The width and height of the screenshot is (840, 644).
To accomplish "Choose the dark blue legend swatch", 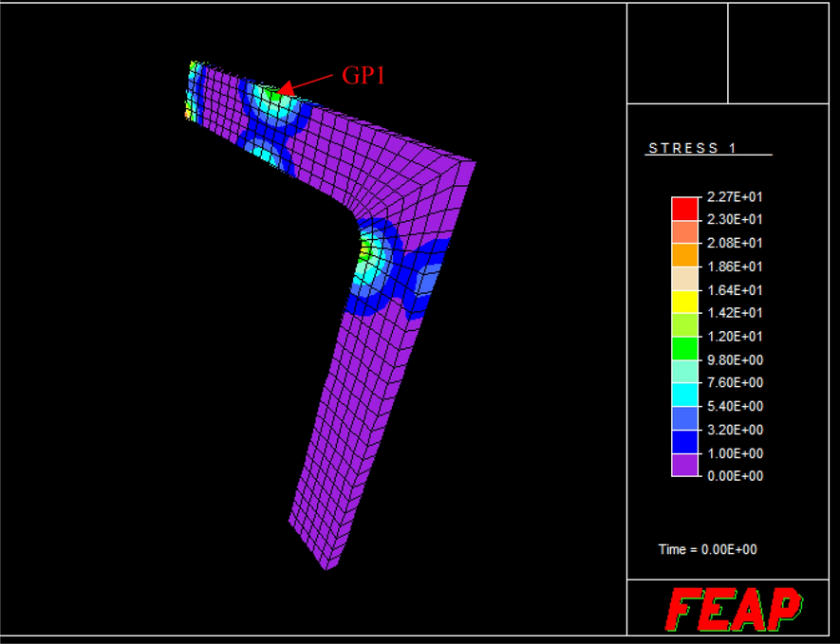I will click(684, 441).
